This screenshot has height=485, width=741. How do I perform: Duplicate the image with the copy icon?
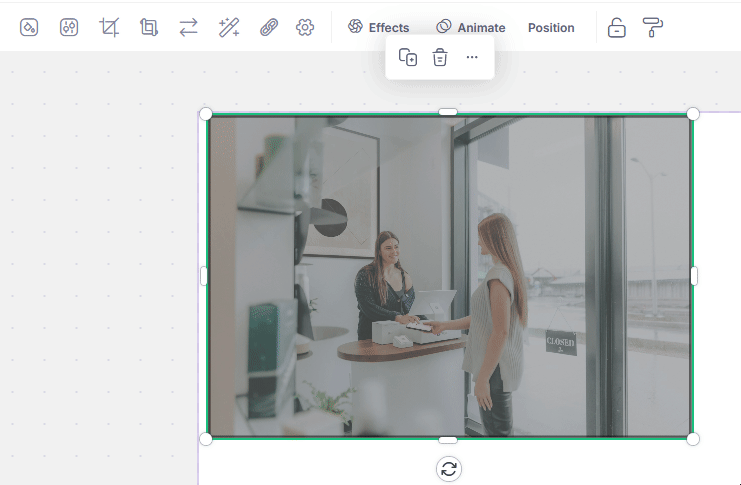point(408,57)
